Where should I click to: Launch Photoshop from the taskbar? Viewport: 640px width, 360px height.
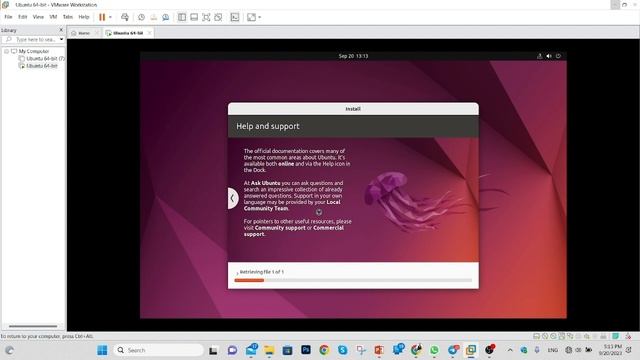coord(306,350)
